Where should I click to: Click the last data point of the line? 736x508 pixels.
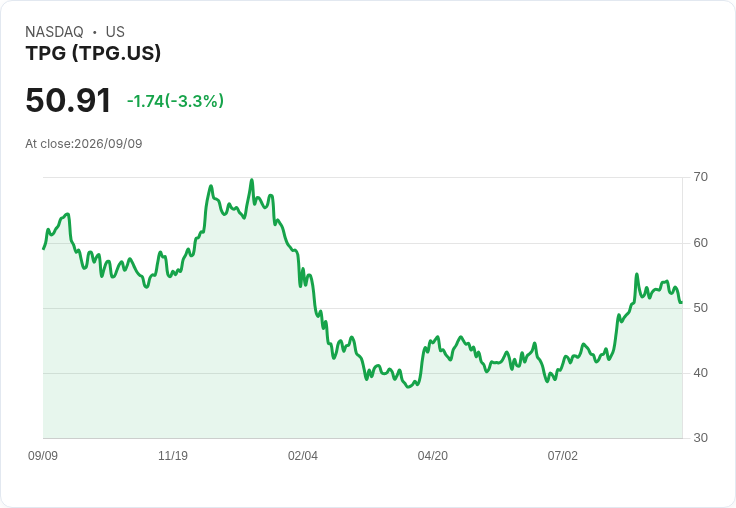681,302
